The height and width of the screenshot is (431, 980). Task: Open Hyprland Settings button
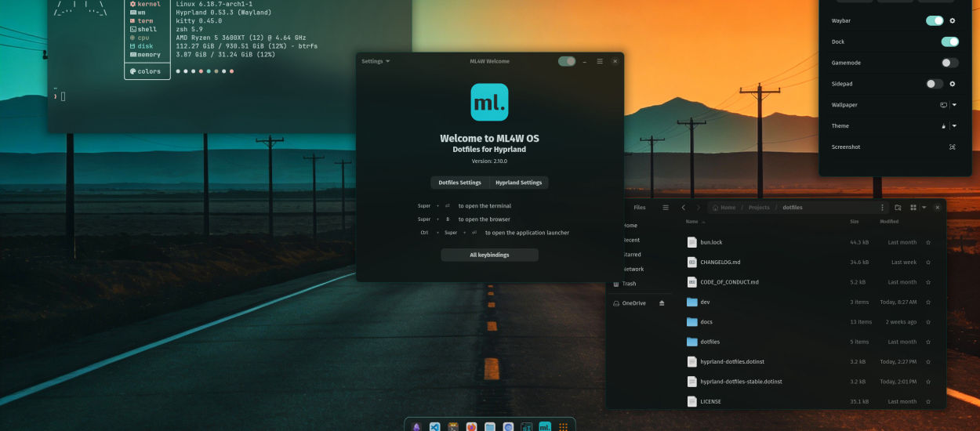(x=518, y=183)
